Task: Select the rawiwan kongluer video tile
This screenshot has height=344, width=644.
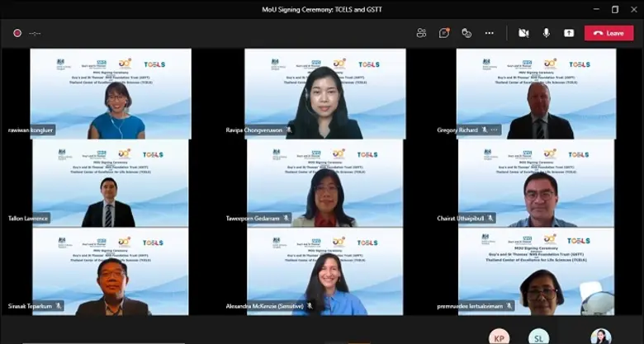Action: [111, 93]
